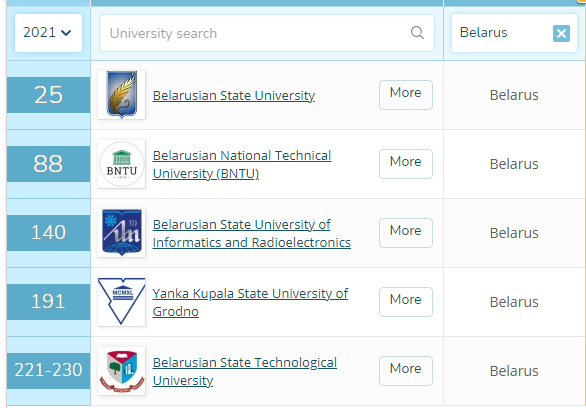Viewport: 586px width, 408px height.
Task: Click the University search input field
Action: pos(266,33)
